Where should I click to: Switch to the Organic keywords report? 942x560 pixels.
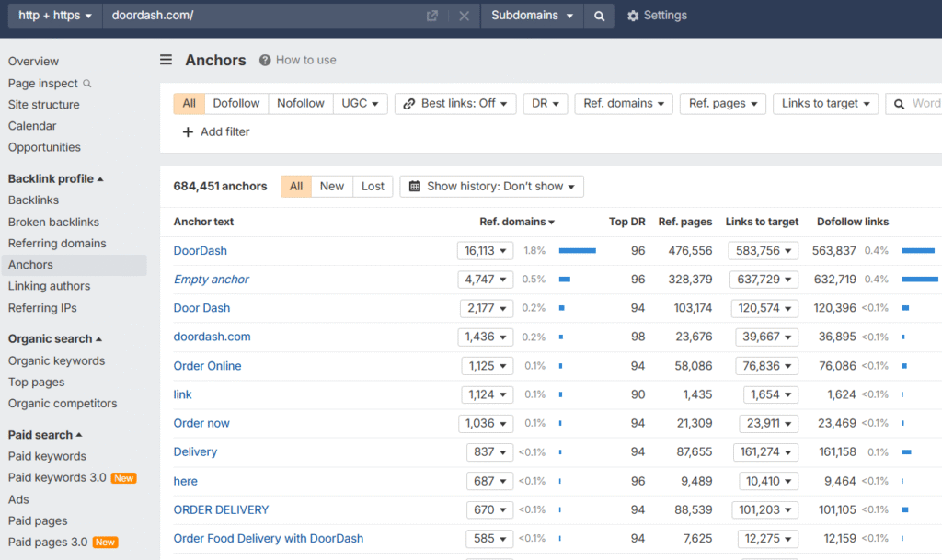56,360
